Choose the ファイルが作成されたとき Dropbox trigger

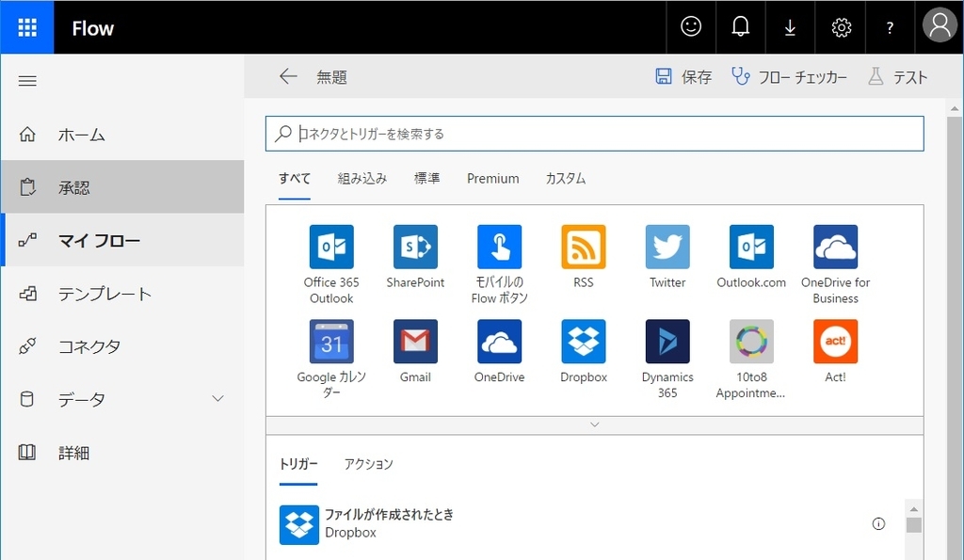point(584,523)
